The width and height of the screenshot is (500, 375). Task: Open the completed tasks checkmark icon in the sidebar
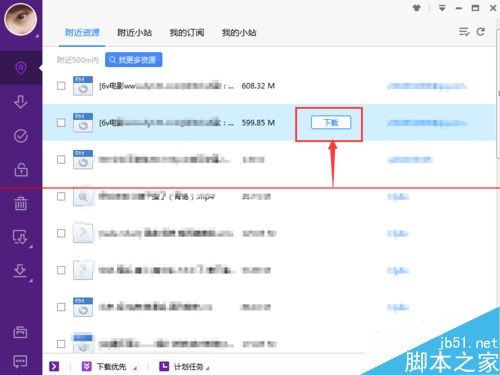pos(21,136)
